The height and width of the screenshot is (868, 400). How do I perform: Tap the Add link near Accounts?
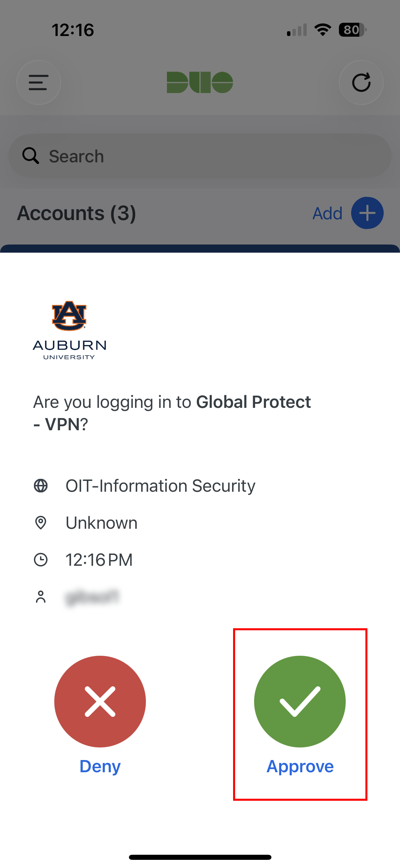327,213
